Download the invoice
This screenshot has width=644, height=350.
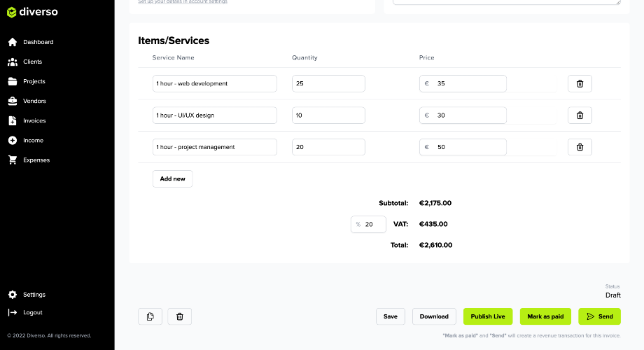[x=434, y=316]
